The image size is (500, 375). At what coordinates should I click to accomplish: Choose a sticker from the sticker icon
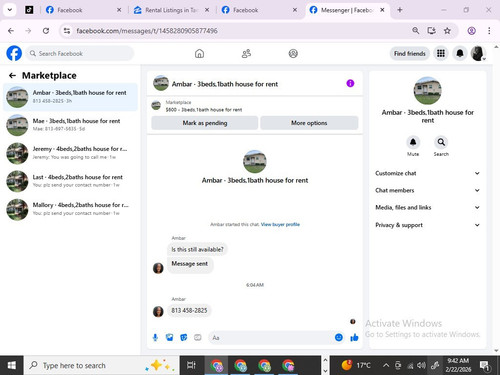click(184, 338)
